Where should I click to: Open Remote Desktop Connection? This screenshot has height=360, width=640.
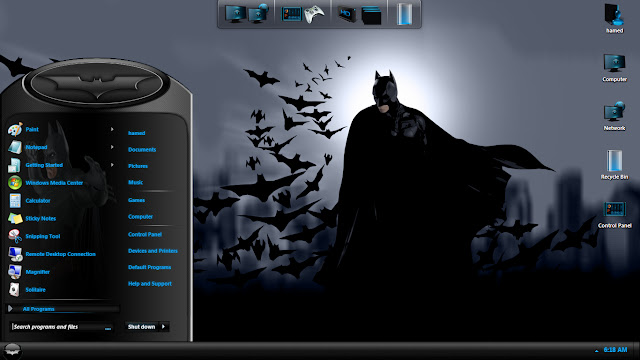pos(60,254)
